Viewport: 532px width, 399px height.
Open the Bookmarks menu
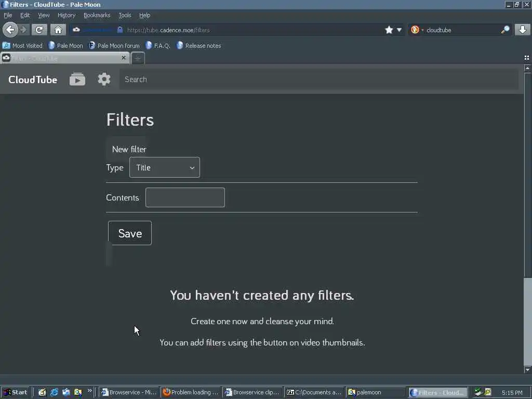click(x=97, y=15)
